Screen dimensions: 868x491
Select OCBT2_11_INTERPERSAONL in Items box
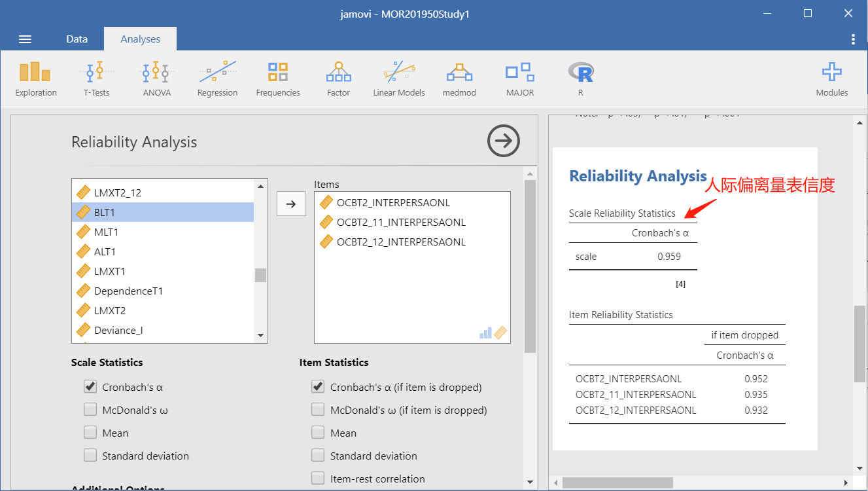tap(412, 222)
